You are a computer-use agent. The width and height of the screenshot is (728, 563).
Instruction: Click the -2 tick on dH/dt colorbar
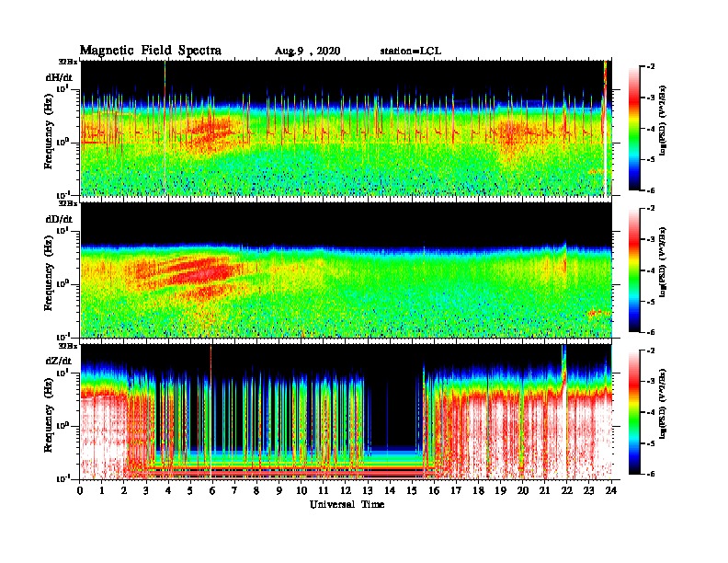[652, 67]
